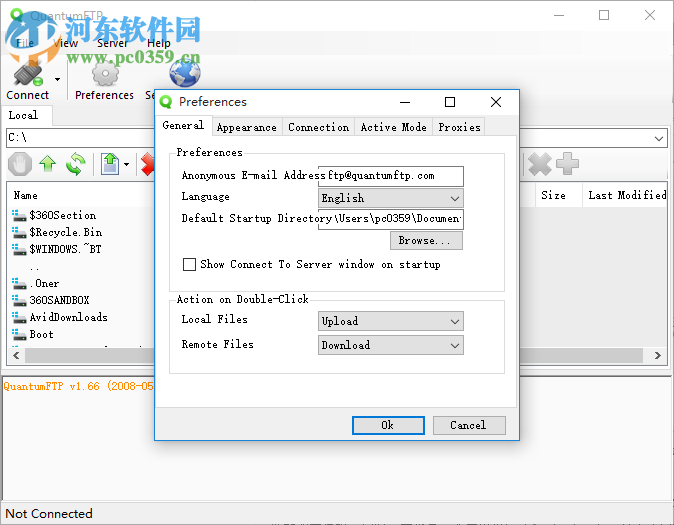
Task: Switch to the Connection tab
Action: tap(319, 127)
